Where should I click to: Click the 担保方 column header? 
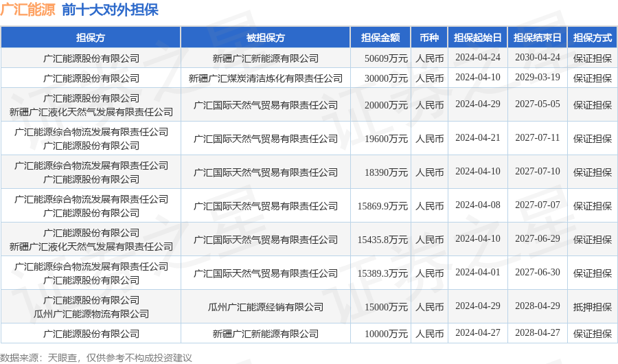click(91, 38)
